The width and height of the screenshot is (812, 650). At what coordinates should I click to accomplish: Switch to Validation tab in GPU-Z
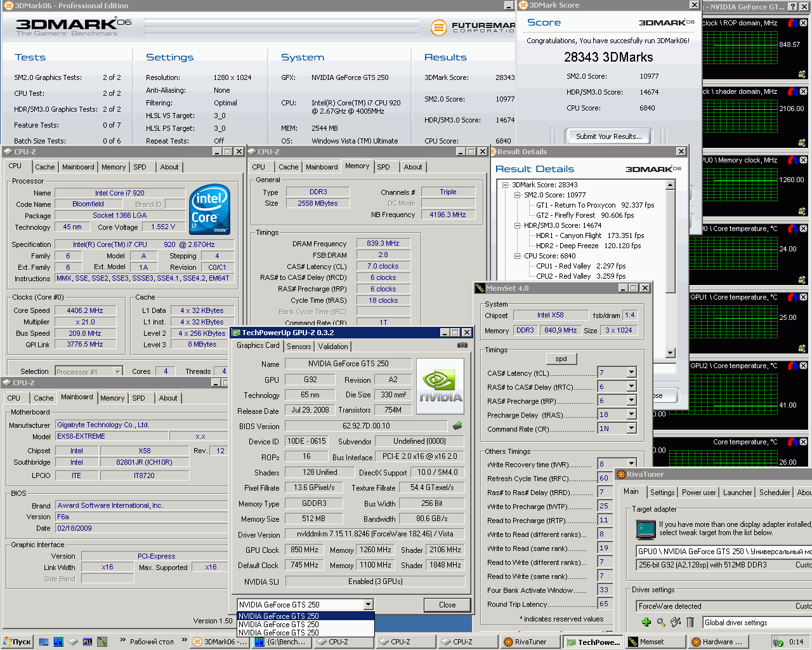pos(333,347)
